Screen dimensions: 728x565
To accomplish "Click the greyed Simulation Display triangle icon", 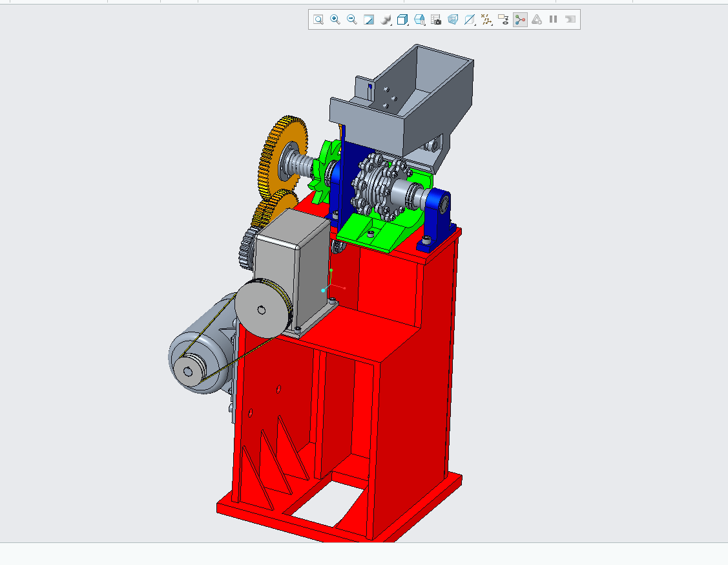I will point(537,19).
